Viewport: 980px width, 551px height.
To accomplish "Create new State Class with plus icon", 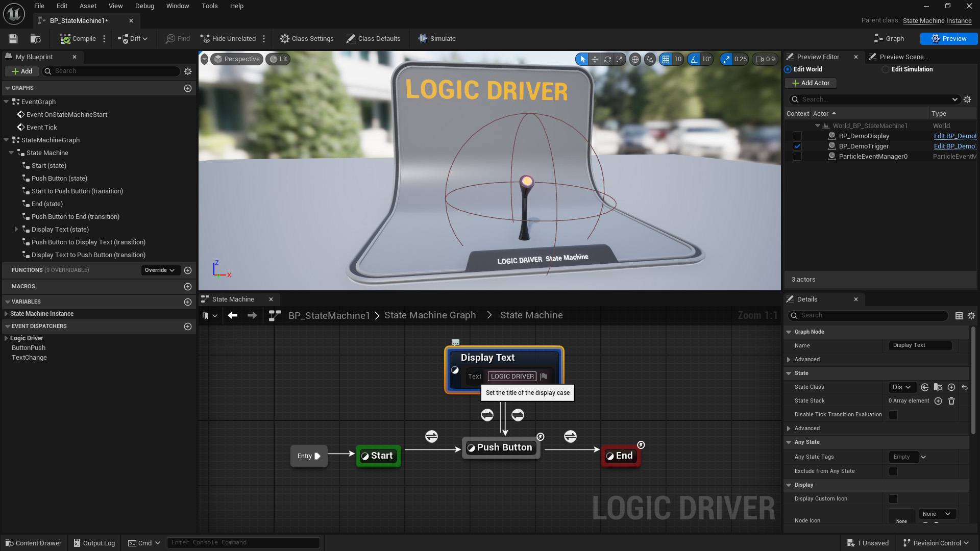I will (951, 387).
